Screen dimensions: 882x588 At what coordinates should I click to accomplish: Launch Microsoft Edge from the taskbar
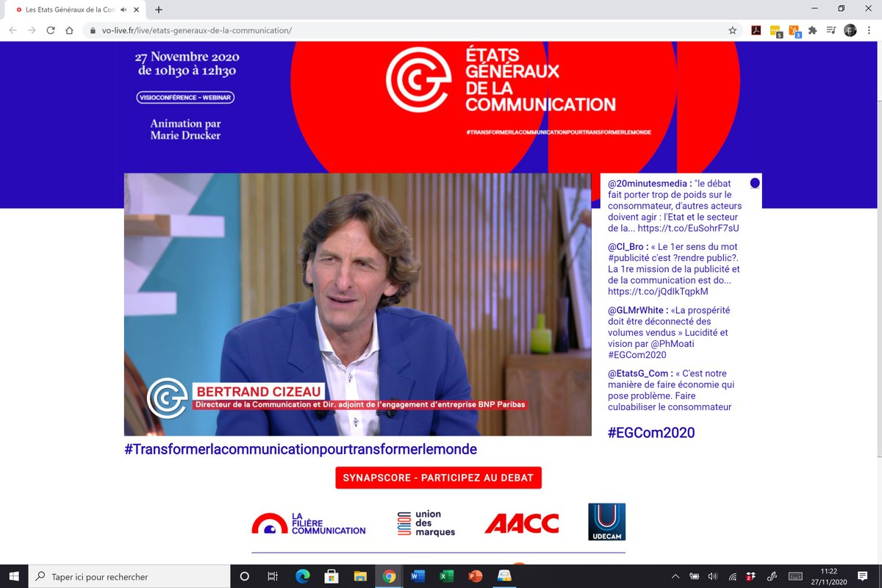[303, 576]
